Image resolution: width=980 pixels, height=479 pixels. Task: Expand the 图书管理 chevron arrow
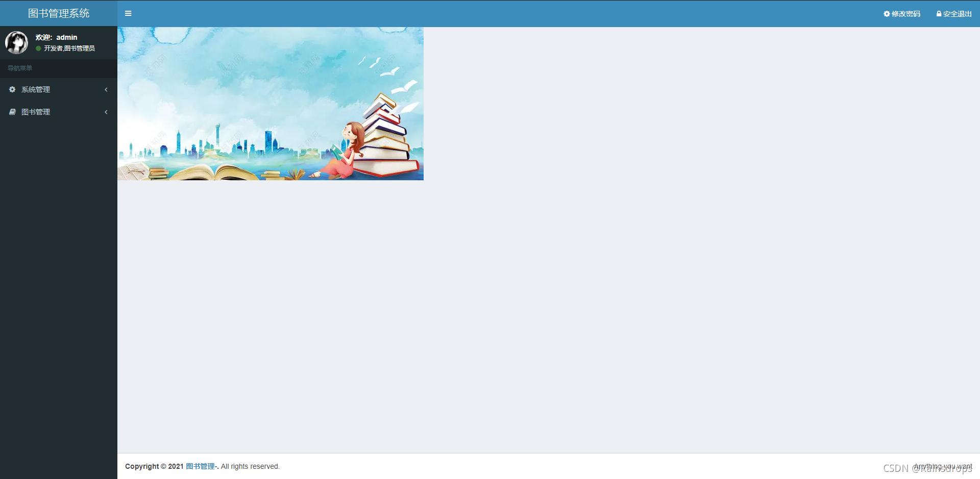(106, 112)
